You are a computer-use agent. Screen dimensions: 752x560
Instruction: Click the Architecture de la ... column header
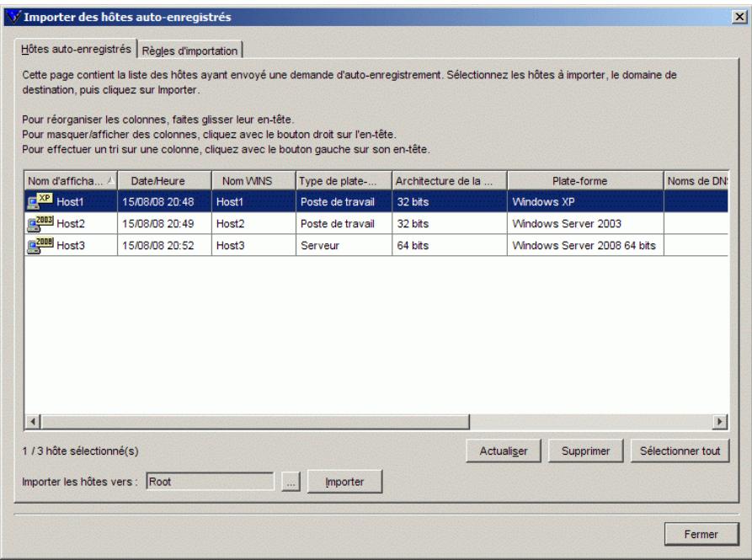[x=450, y=181]
